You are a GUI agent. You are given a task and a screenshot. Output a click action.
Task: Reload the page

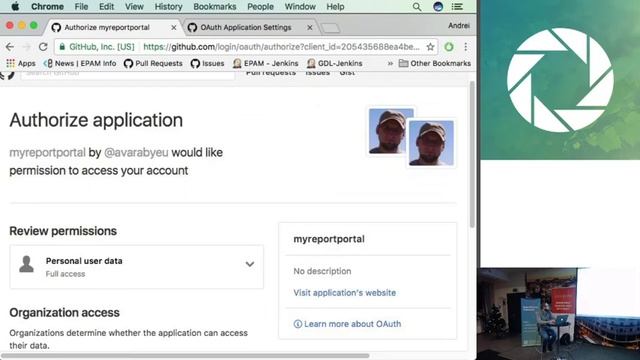(43, 47)
